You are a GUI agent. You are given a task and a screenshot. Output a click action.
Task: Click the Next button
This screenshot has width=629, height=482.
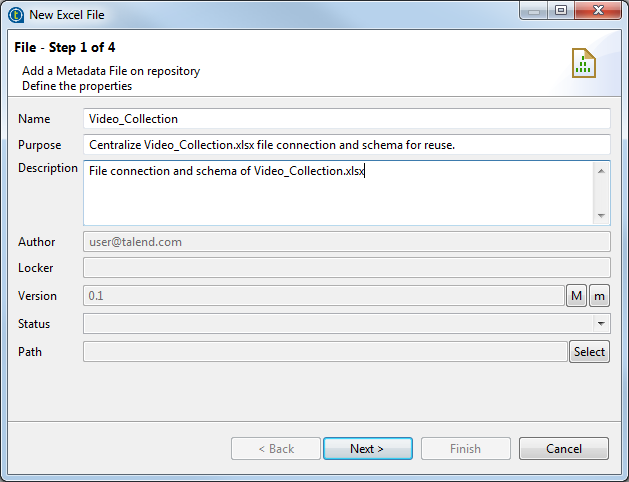367,449
